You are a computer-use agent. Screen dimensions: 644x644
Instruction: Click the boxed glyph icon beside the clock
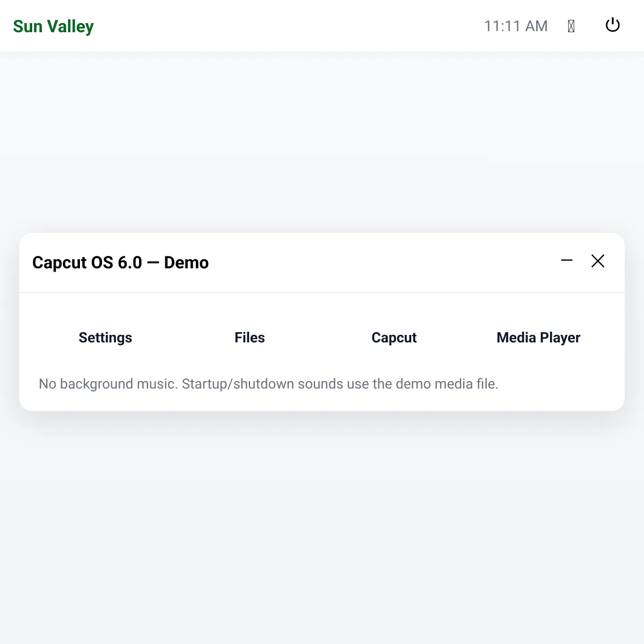coord(571,26)
